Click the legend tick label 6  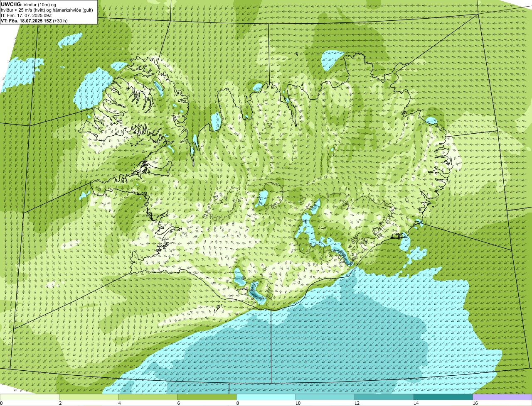(x=178, y=403)
